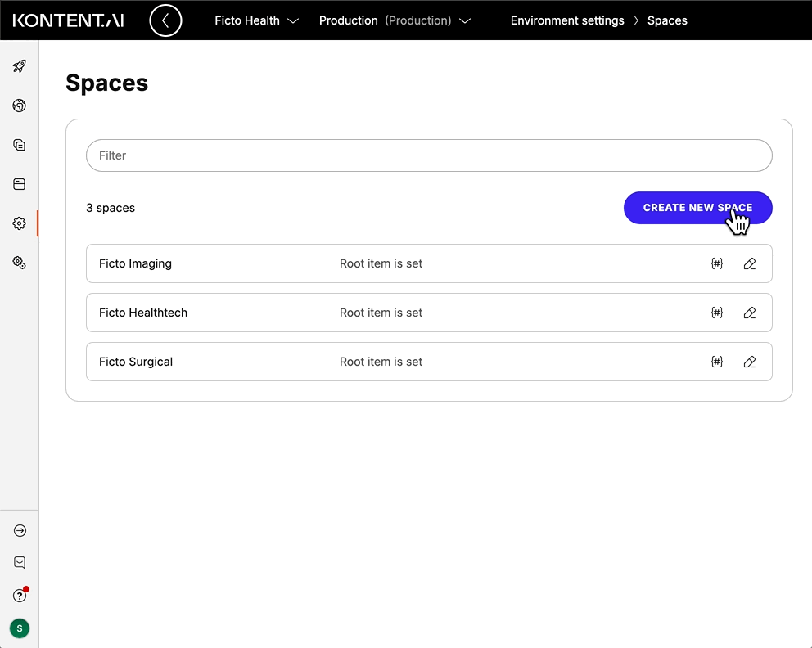Open the globe icon in sidebar

(x=20, y=106)
